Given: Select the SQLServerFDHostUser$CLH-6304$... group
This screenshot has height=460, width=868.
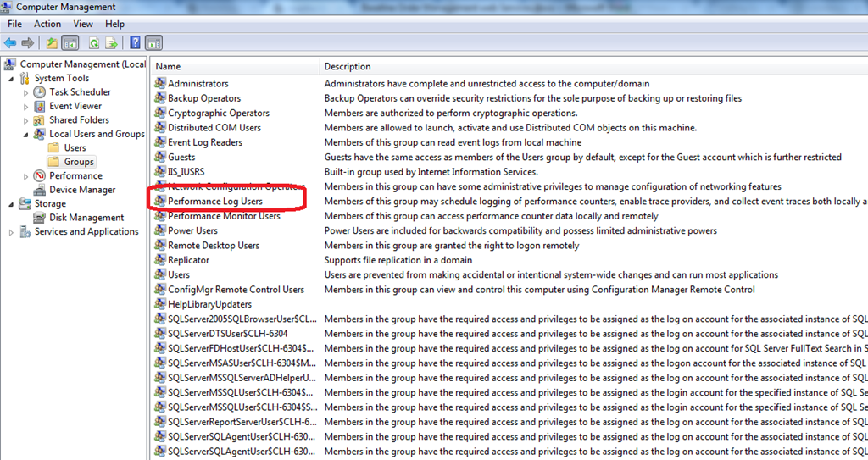Looking at the screenshot, I should 241,348.
